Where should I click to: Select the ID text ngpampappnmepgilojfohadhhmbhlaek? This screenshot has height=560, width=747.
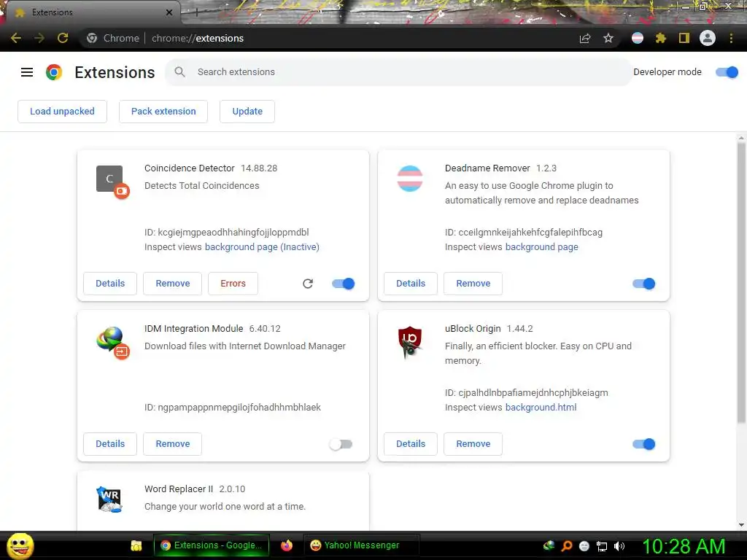tap(239, 408)
